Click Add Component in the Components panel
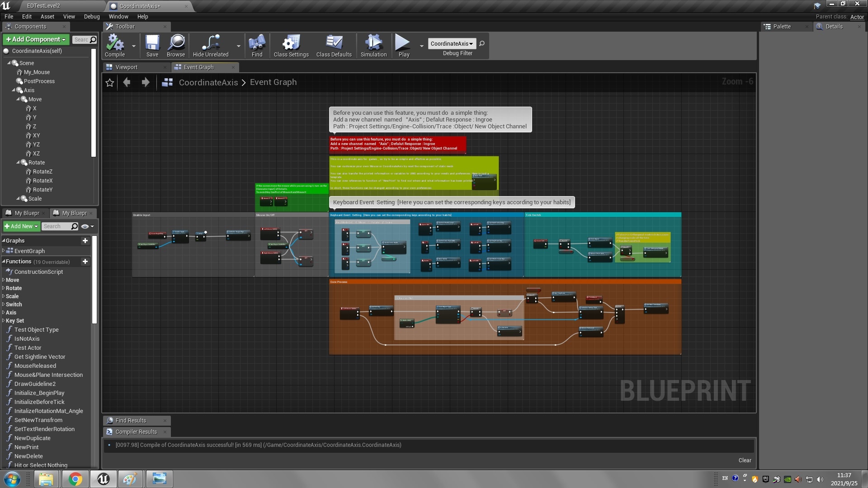This screenshot has width=868, height=488. click(35, 39)
